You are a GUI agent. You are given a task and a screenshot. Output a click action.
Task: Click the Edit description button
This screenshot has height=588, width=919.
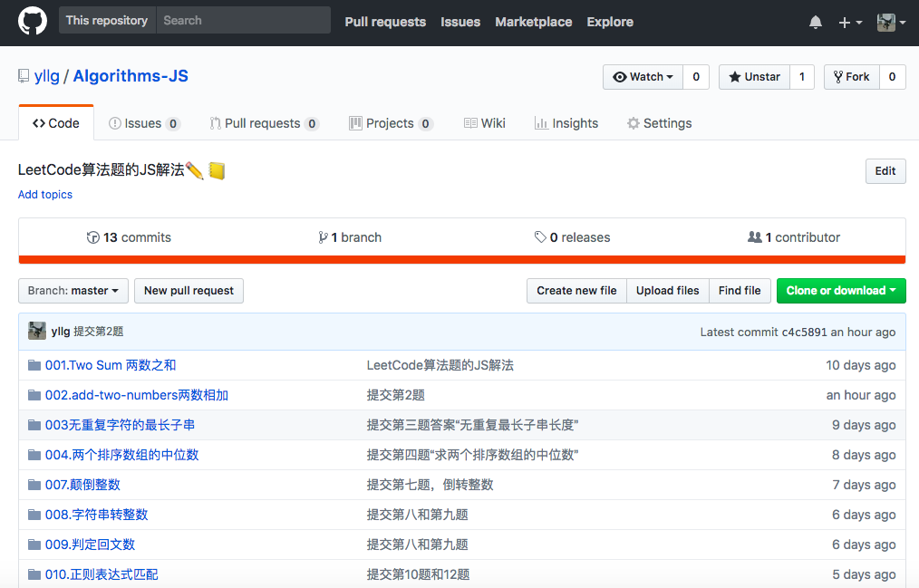tap(885, 170)
